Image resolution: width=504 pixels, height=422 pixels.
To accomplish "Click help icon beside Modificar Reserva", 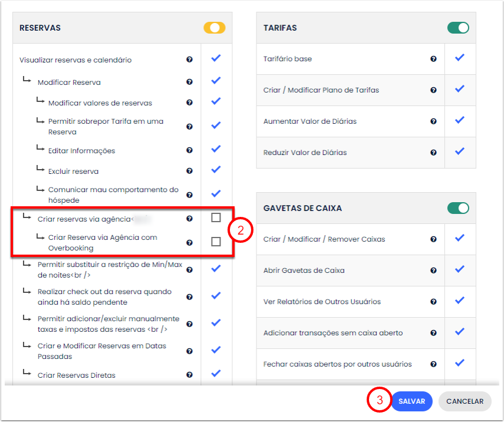I will tap(189, 83).
